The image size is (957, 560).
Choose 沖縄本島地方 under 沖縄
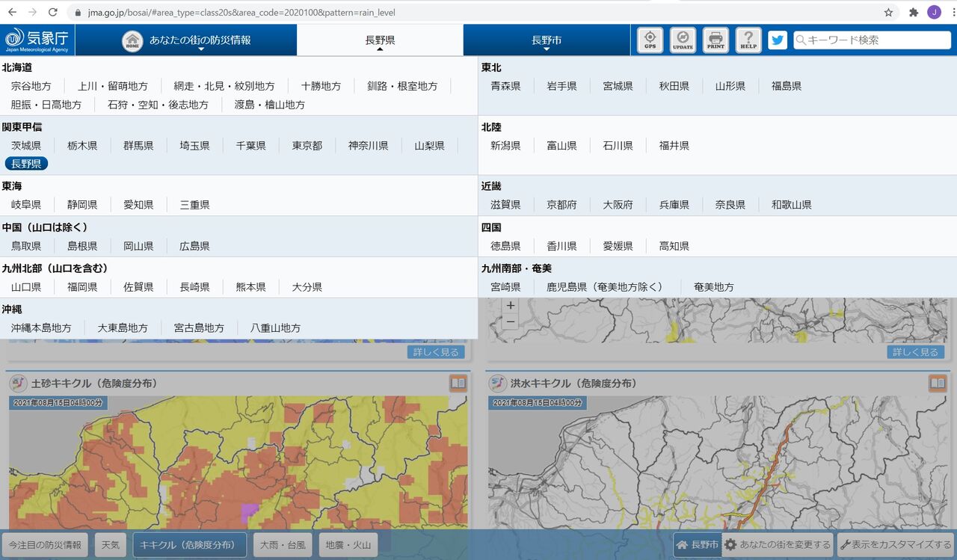point(41,328)
